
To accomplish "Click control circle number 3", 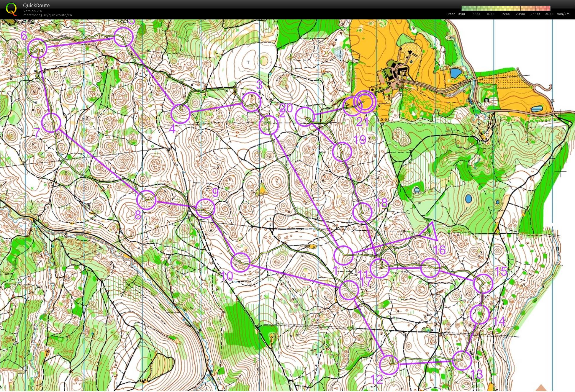I will (x=251, y=102).
